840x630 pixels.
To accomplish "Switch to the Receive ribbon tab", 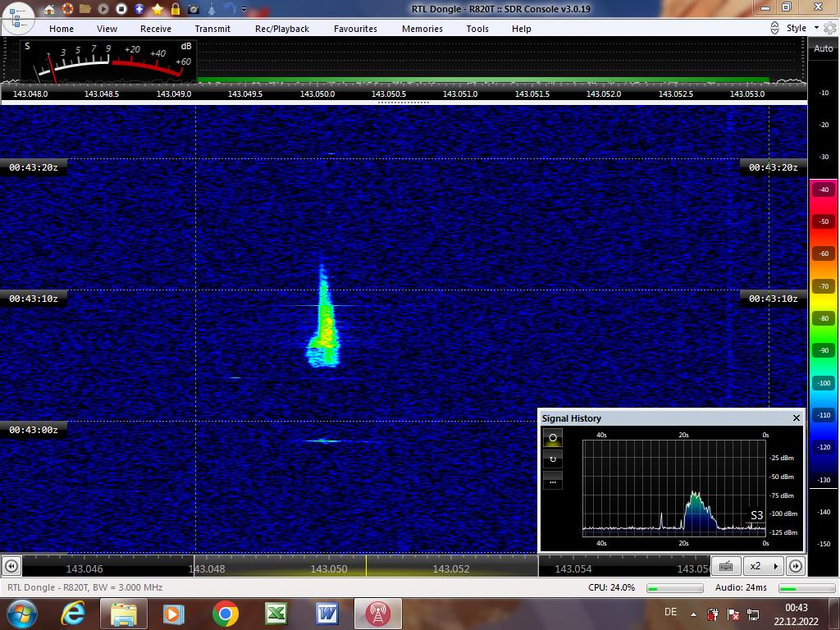I will pos(156,29).
